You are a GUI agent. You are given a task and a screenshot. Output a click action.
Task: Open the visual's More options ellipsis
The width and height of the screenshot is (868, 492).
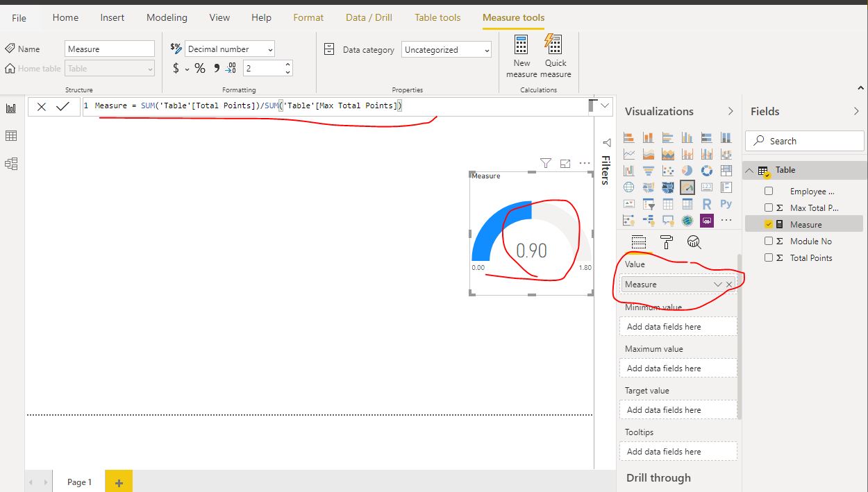585,163
